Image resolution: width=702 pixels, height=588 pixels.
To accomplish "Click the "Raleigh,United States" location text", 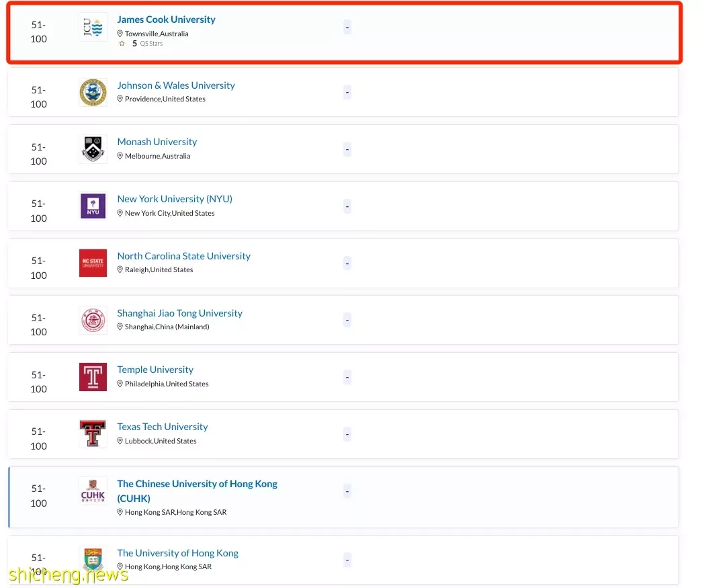I will pos(159,269).
